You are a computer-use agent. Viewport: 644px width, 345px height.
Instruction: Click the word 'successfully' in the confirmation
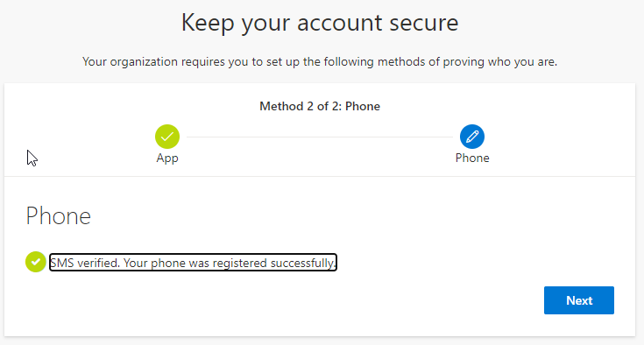[302, 263]
